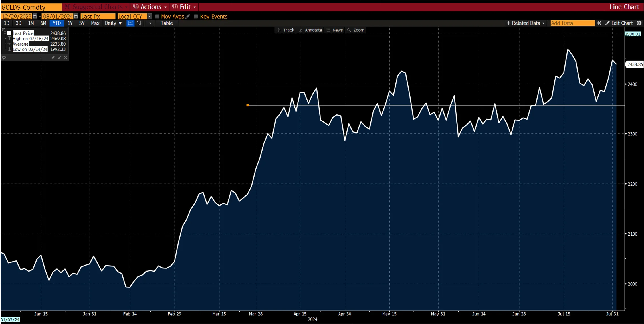Open the 96) Actions menu
The image size is (644, 324).
(x=150, y=7)
